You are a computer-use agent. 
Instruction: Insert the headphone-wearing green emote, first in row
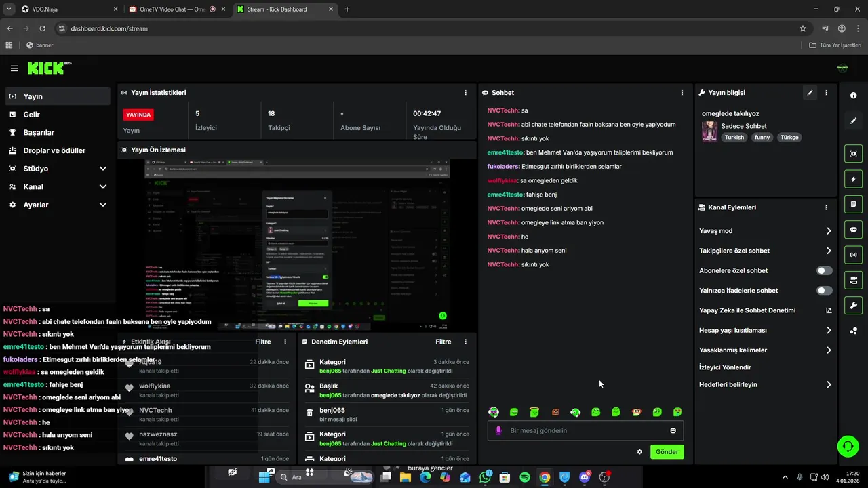tap(494, 412)
